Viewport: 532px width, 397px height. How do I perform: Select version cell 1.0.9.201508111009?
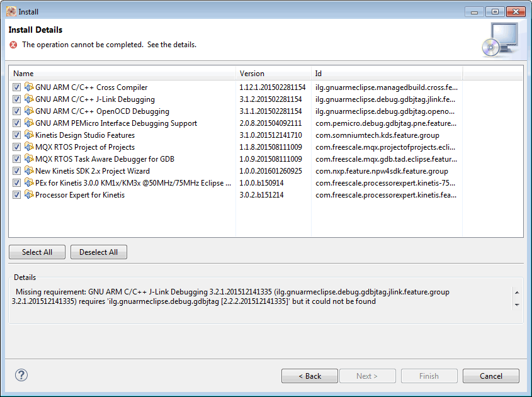271,159
